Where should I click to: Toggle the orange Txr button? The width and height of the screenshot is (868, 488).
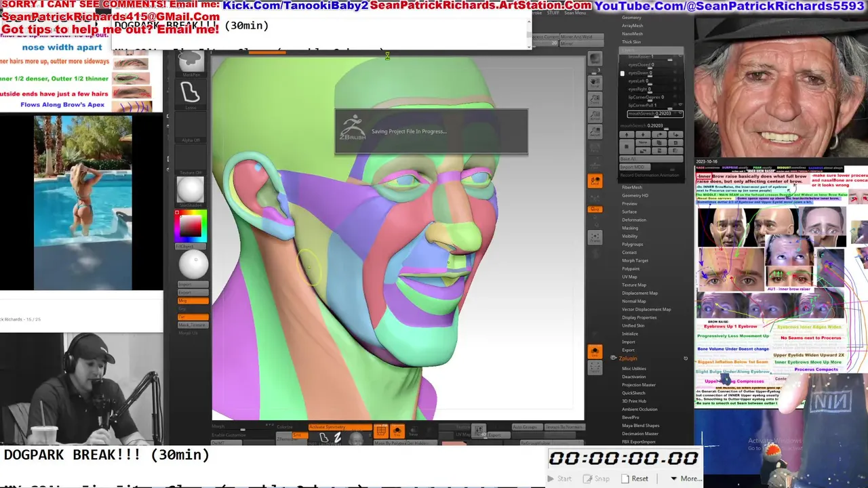[193, 317]
